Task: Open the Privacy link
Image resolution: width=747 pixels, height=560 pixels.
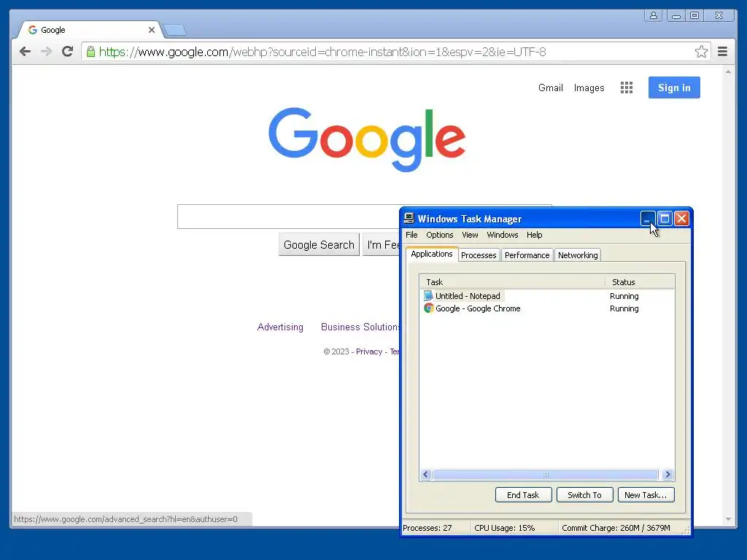Action: coord(369,351)
